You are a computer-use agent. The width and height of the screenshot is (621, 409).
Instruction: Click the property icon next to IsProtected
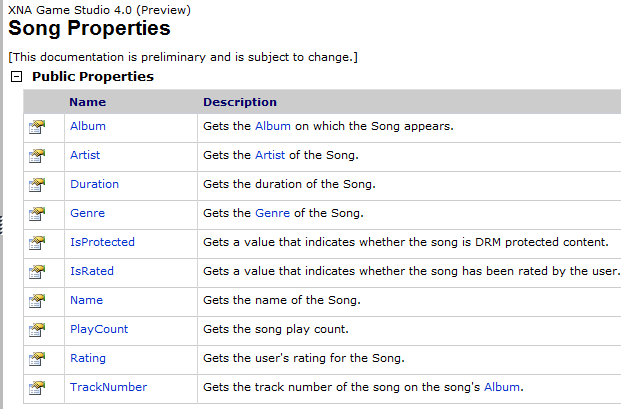[37, 243]
